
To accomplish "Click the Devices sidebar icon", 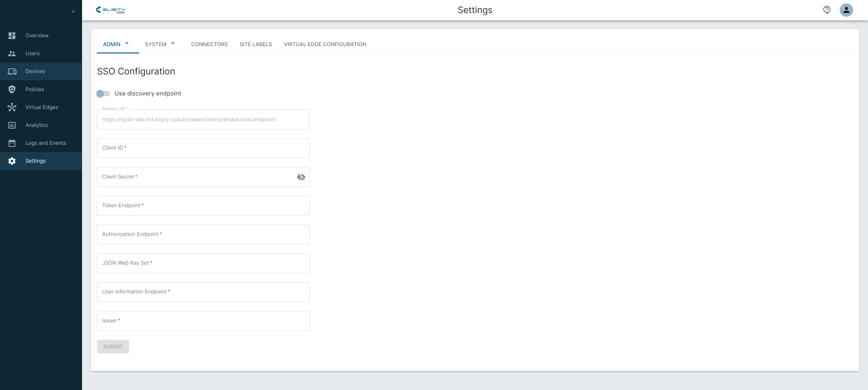I will (x=12, y=71).
